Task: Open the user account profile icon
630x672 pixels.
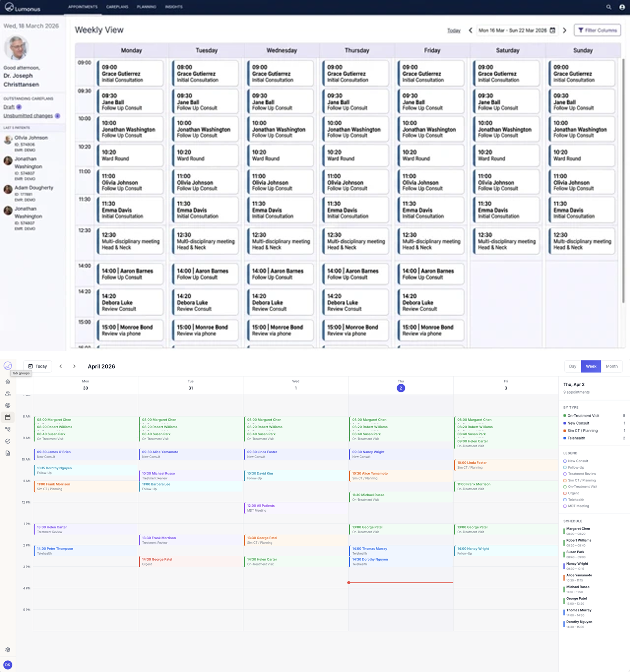Action: [x=622, y=7]
